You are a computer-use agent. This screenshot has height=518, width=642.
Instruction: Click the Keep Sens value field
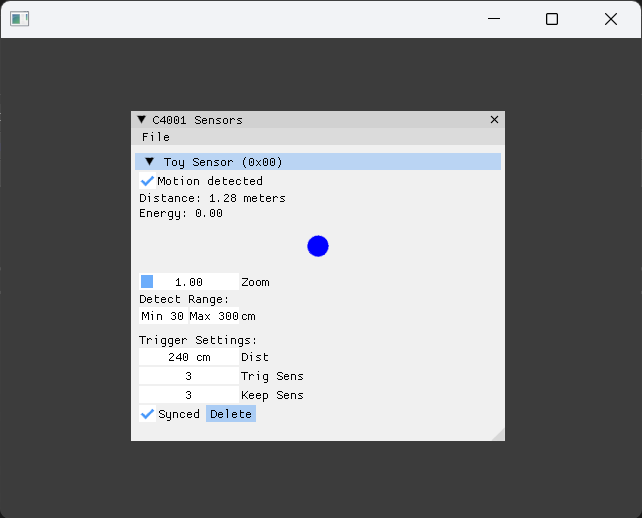click(189, 395)
